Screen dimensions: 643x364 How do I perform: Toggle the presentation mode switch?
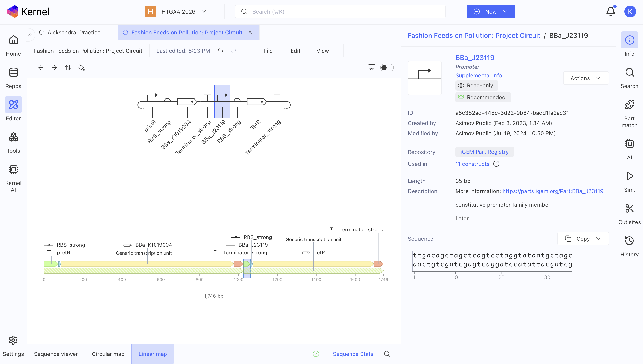[x=387, y=67]
